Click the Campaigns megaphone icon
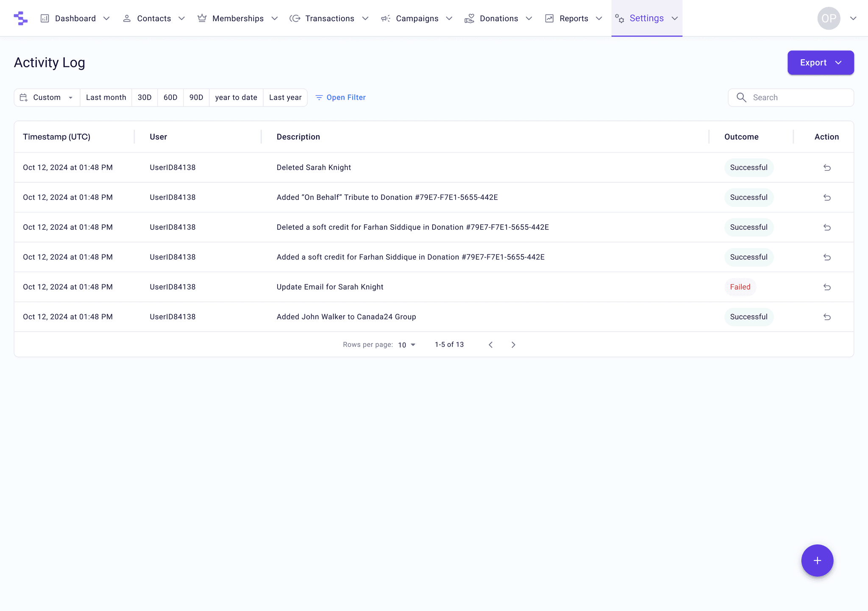868x611 pixels. [386, 18]
